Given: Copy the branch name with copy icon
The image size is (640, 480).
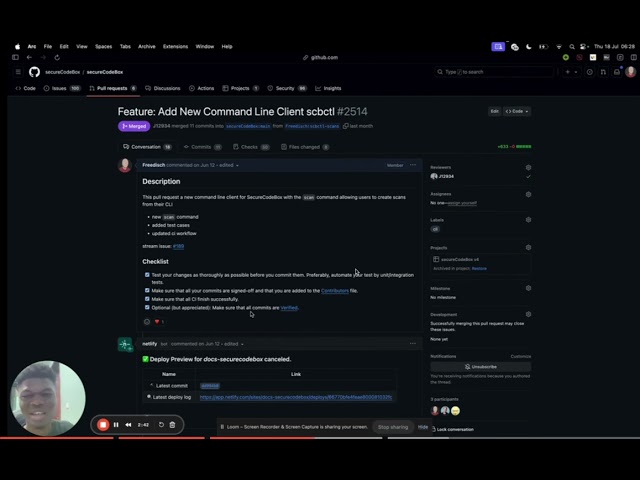Looking at the screenshot, I should click(x=346, y=126).
